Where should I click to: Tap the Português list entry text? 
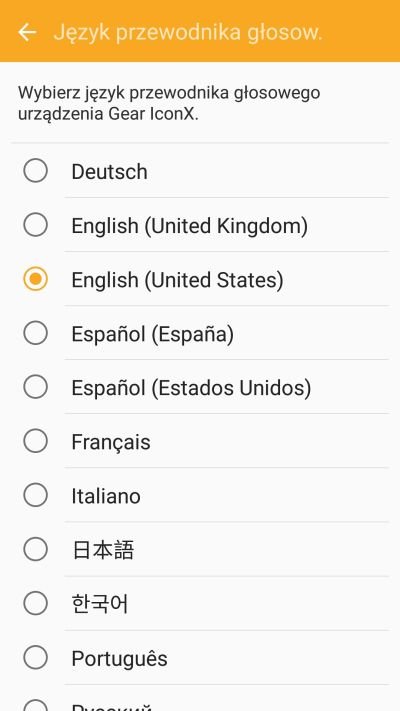(119, 658)
